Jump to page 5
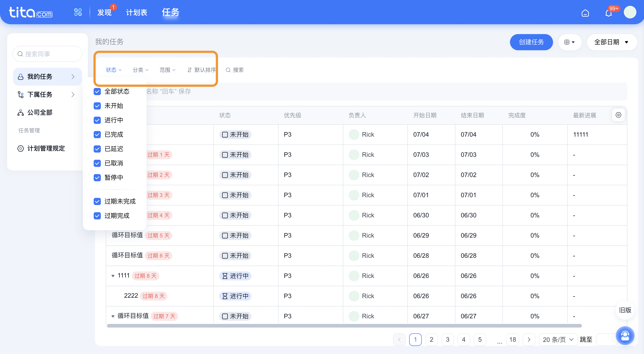Image resolution: width=644 pixels, height=354 pixels. (480, 339)
